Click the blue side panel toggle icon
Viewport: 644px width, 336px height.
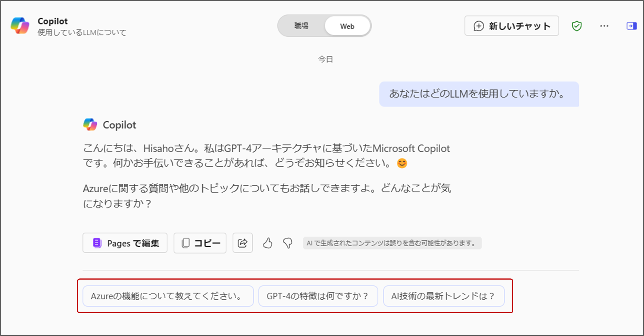click(632, 26)
